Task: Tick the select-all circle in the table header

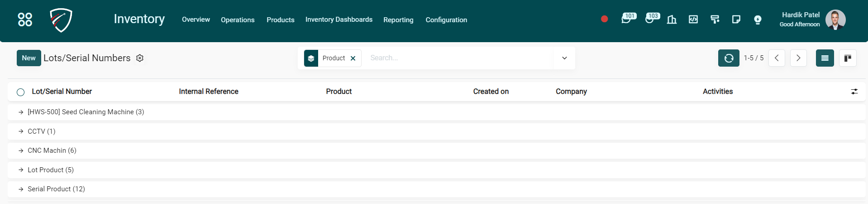Action: point(21,92)
